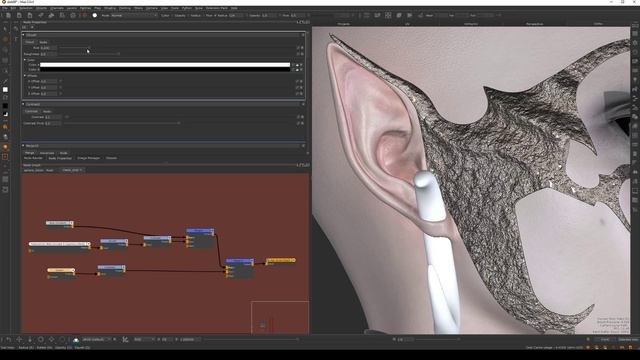Select the orange square-outline tool in left toolbox
Viewport: 640px width, 360px height.
click(5, 157)
